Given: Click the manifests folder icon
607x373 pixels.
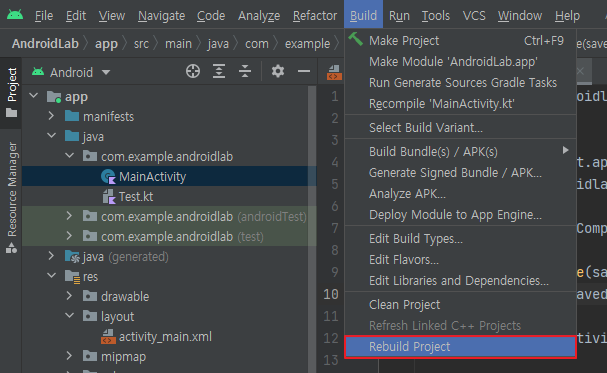Looking at the screenshot, I should tap(72, 116).
